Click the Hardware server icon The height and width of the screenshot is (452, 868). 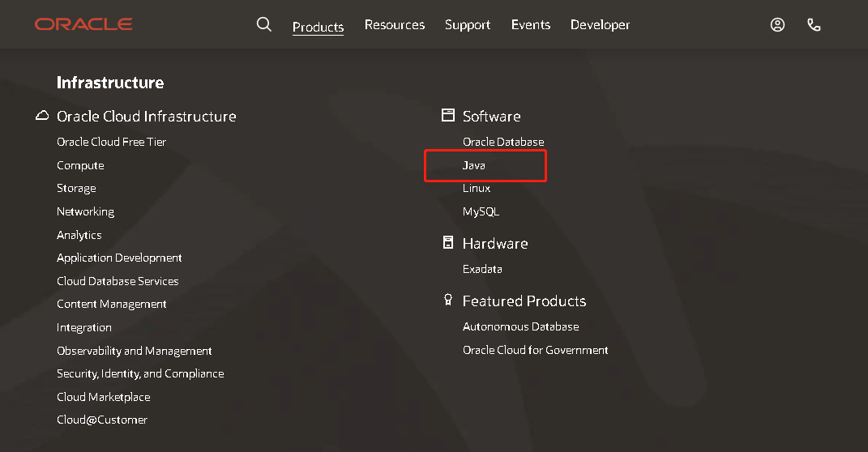pyautogui.click(x=448, y=243)
